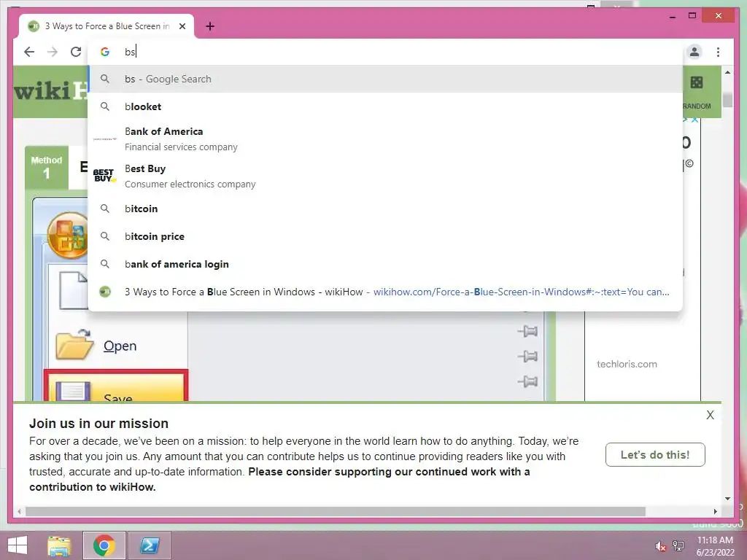Click the horizontal scrollbar right arrow
The height and width of the screenshot is (560, 747).
click(715, 511)
